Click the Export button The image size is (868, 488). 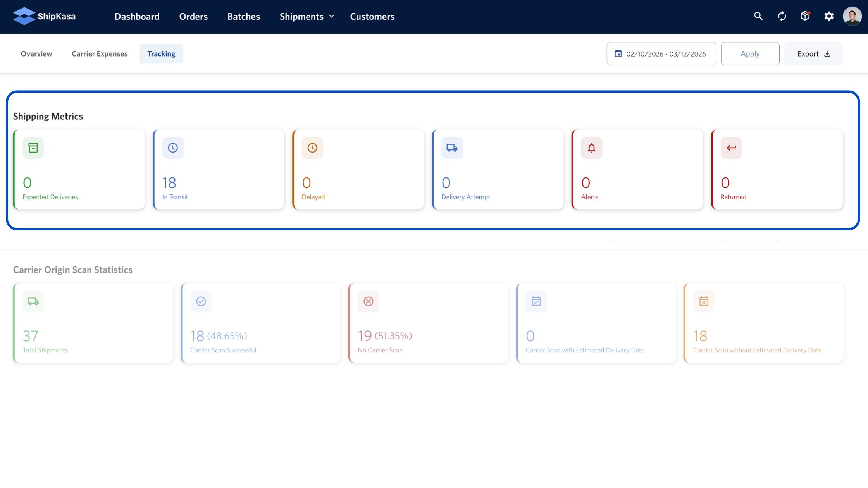point(813,54)
